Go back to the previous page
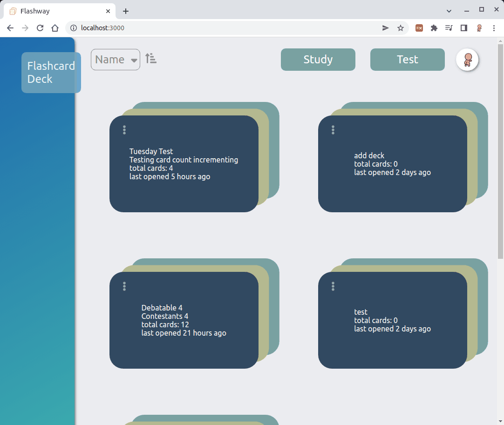 (10, 28)
